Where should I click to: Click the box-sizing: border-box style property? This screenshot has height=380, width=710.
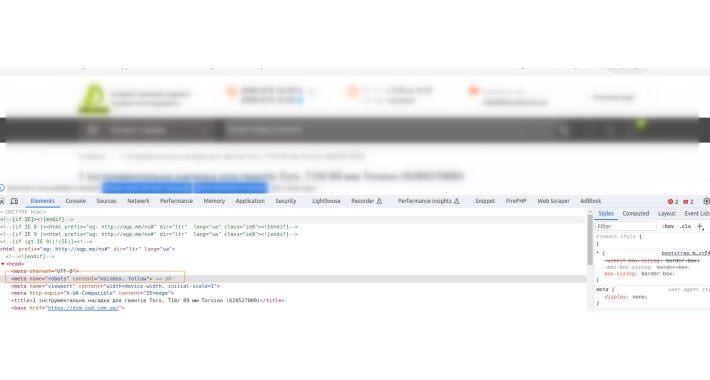coord(639,274)
